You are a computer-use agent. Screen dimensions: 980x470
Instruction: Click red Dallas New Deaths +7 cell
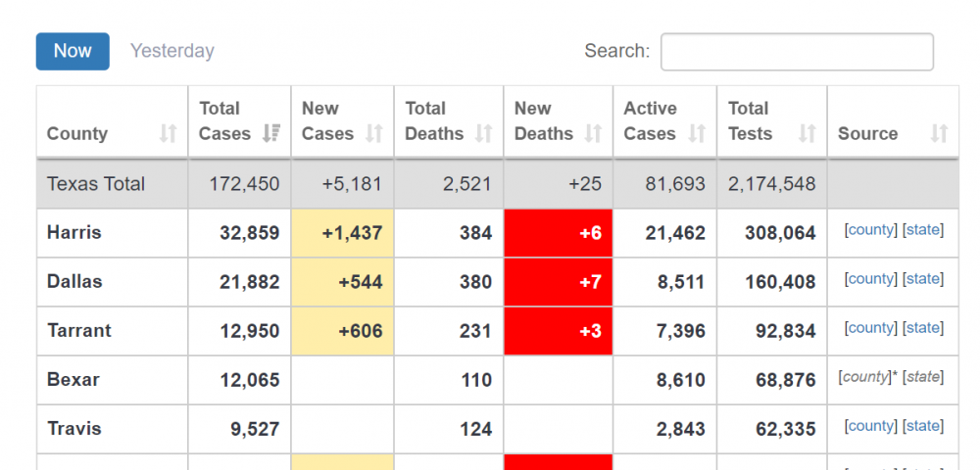click(559, 282)
